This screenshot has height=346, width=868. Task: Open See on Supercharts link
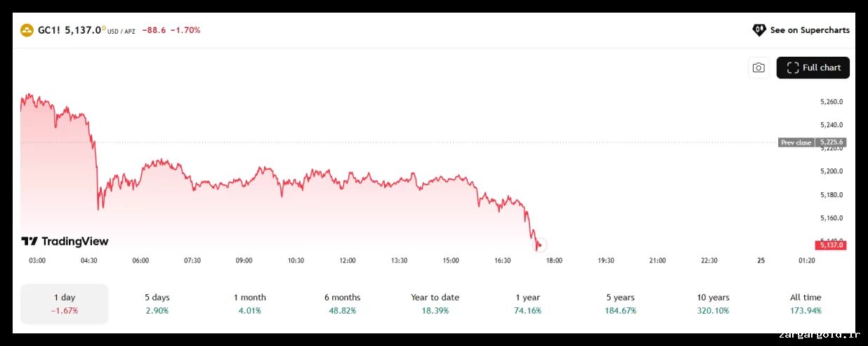809,30
